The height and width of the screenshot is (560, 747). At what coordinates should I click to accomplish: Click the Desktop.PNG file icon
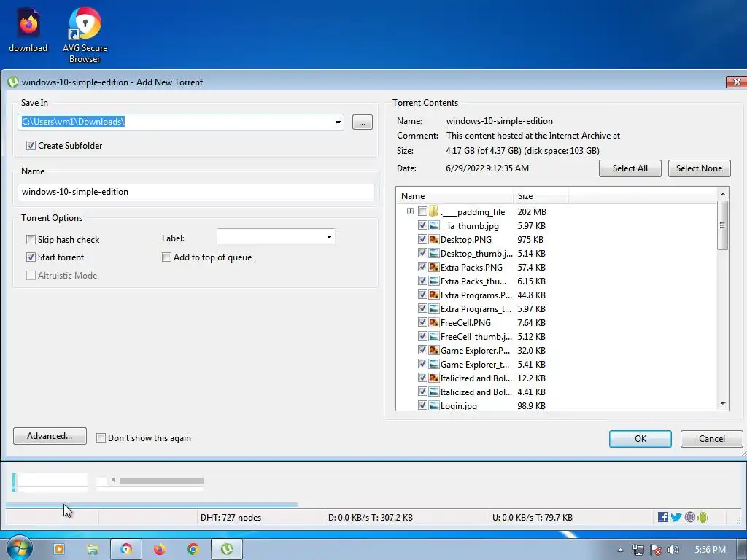tap(433, 239)
